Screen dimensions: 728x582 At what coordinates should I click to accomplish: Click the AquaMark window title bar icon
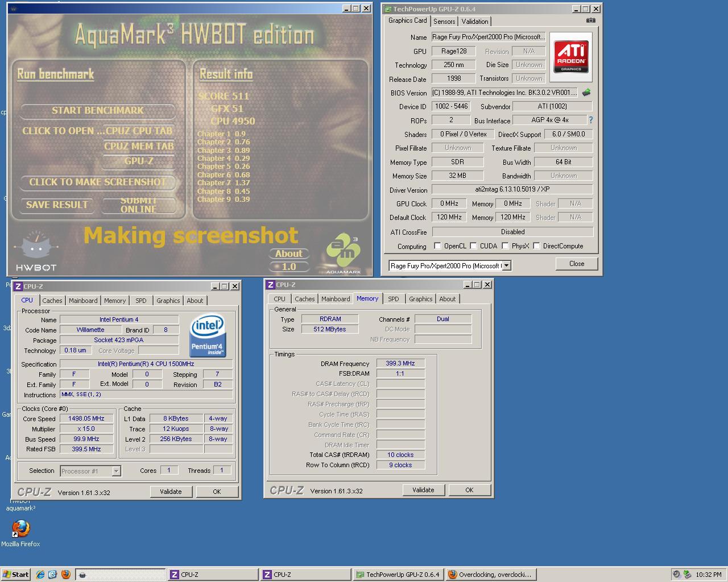click(x=13, y=9)
